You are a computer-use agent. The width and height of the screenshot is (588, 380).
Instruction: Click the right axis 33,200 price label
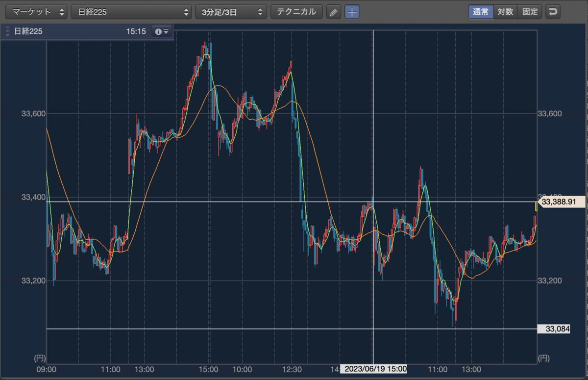550,281
